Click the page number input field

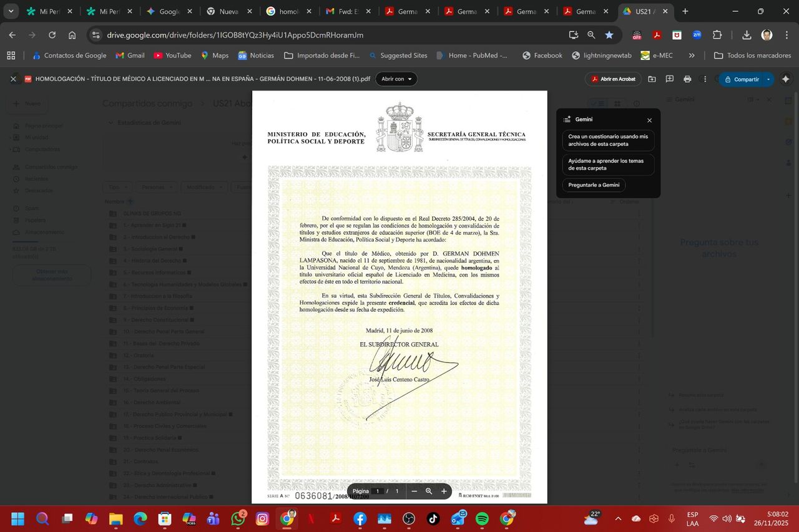click(x=377, y=491)
